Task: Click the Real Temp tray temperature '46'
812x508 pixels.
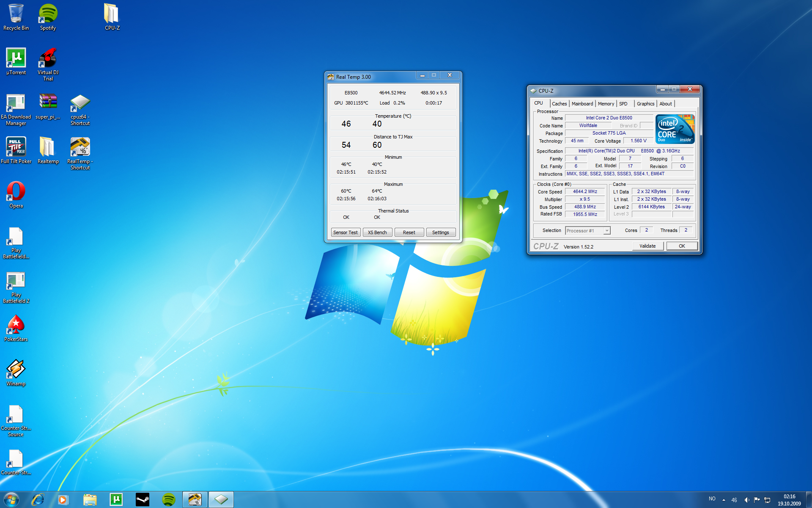Action: 734,500
